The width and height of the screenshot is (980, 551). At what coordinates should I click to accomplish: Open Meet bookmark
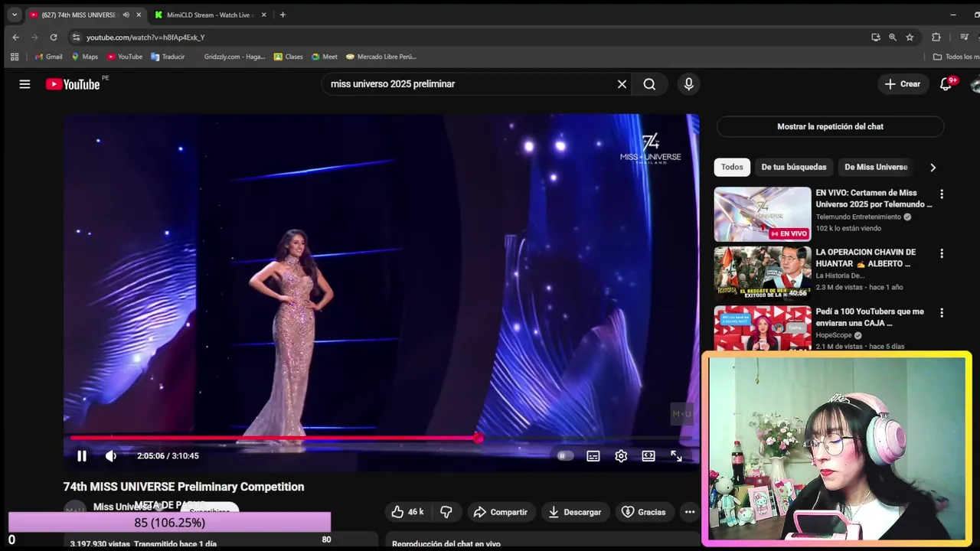coord(325,57)
